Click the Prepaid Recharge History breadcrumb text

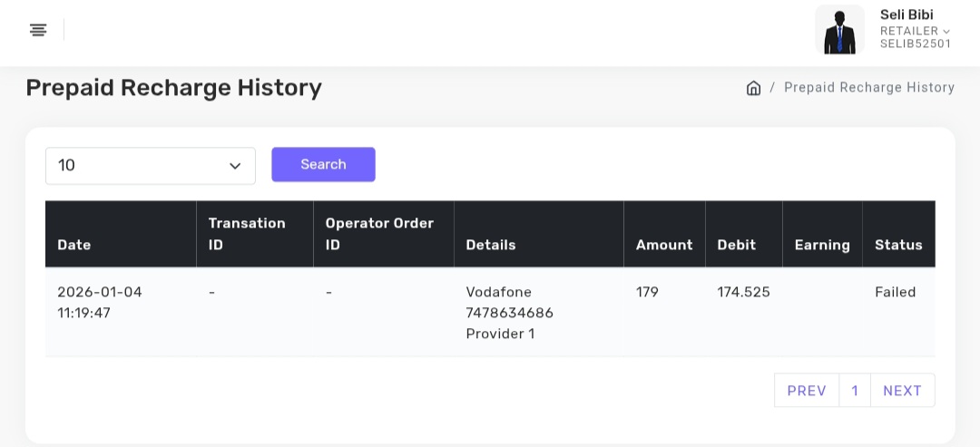869,88
